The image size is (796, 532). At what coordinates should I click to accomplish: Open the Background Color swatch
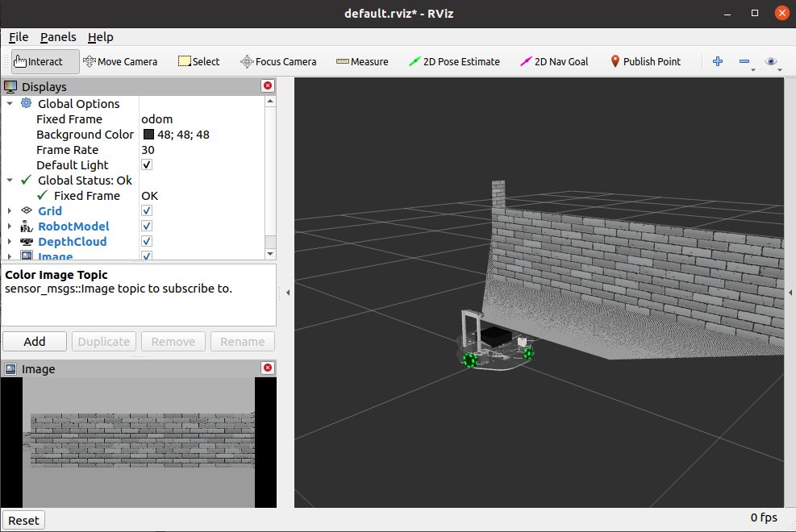point(148,135)
